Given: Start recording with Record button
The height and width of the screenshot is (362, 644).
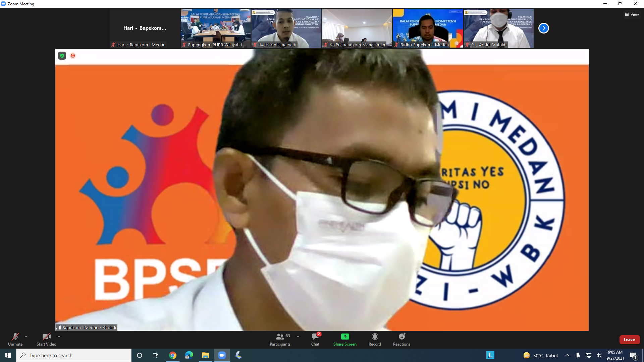Looking at the screenshot, I should [375, 339].
